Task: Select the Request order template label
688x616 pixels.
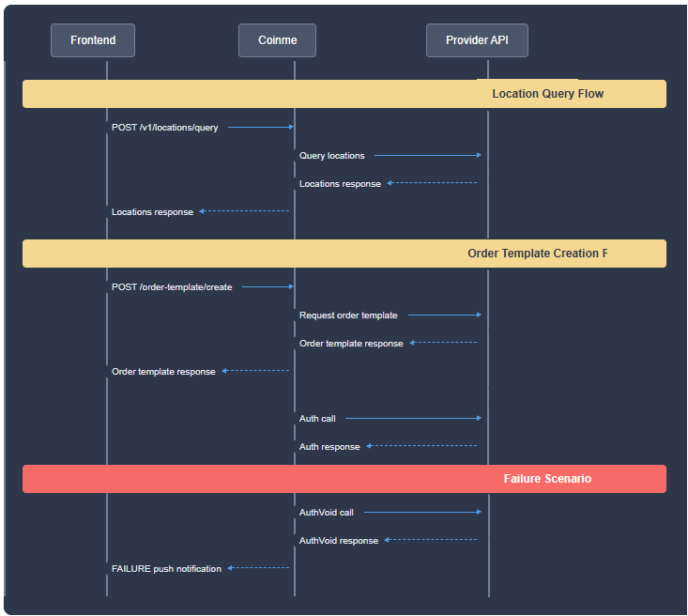Action: 348,316
